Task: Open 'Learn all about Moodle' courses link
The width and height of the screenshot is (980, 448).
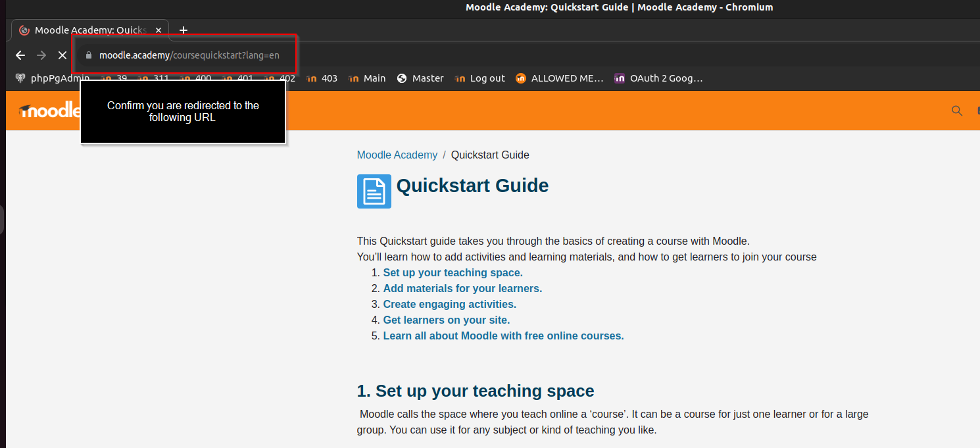Action: (x=504, y=336)
